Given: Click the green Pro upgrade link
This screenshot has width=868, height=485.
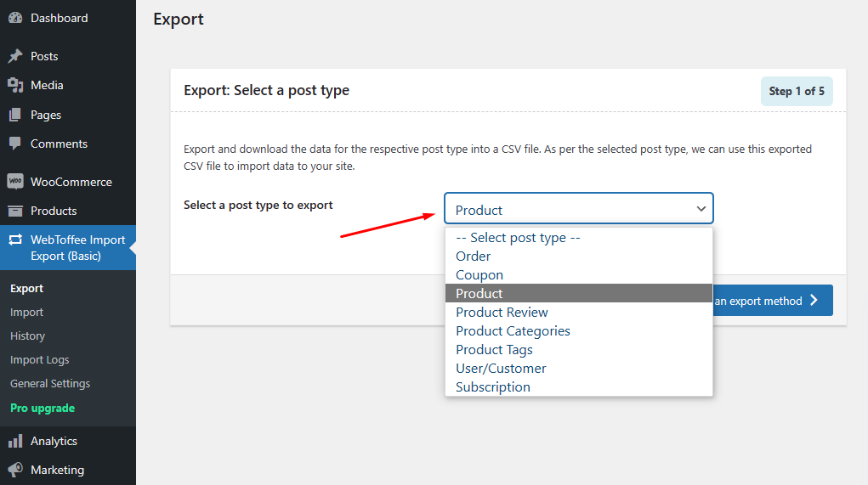Looking at the screenshot, I should [x=43, y=408].
